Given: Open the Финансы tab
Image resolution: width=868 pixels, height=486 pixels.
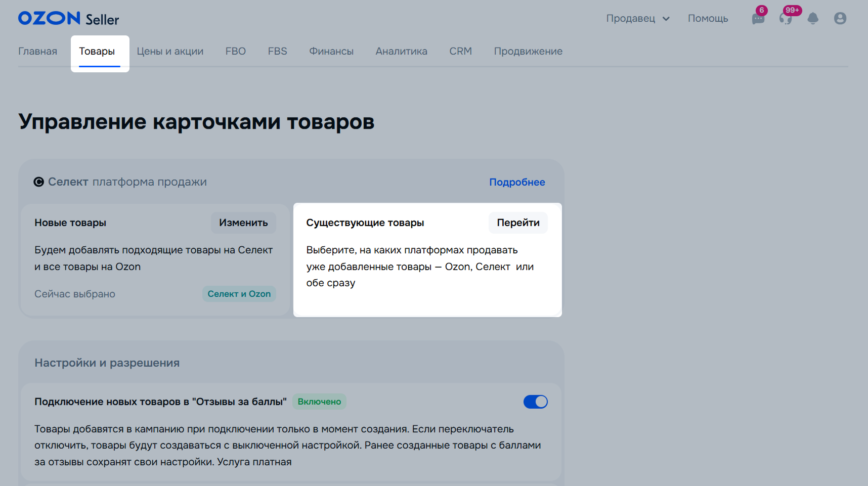Looking at the screenshot, I should (x=331, y=51).
